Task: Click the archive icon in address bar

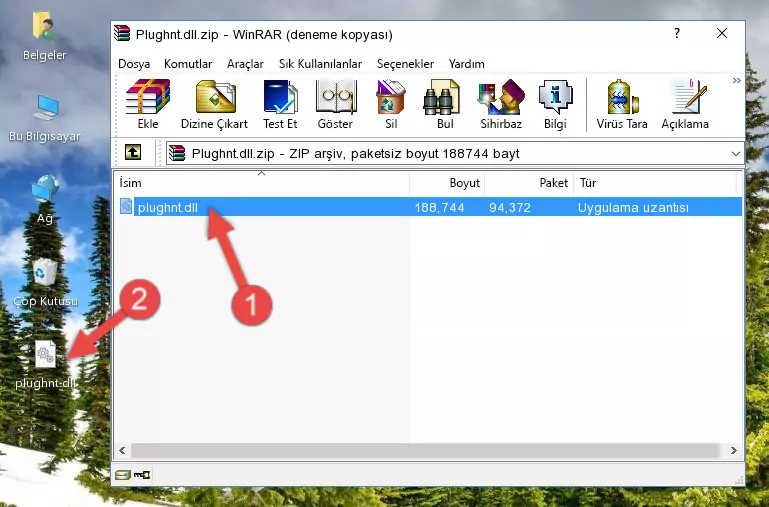Action: click(x=177, y=153)
